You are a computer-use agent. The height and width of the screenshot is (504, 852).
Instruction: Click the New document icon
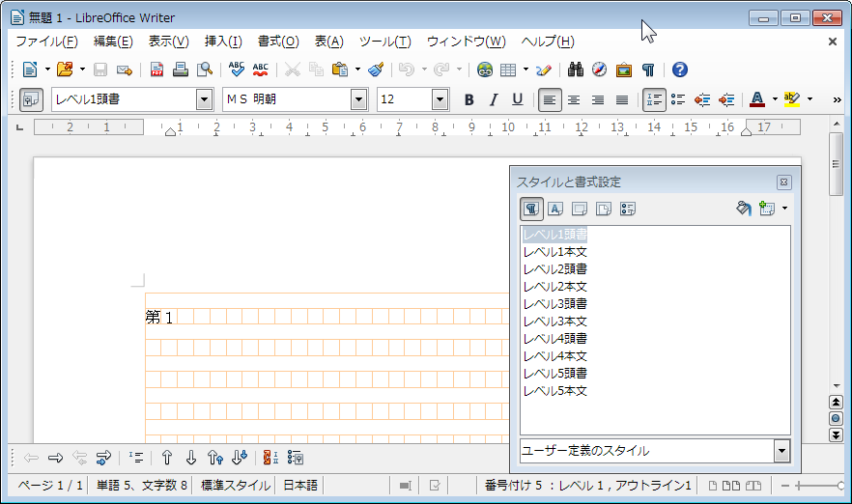(x=30, y=70)
